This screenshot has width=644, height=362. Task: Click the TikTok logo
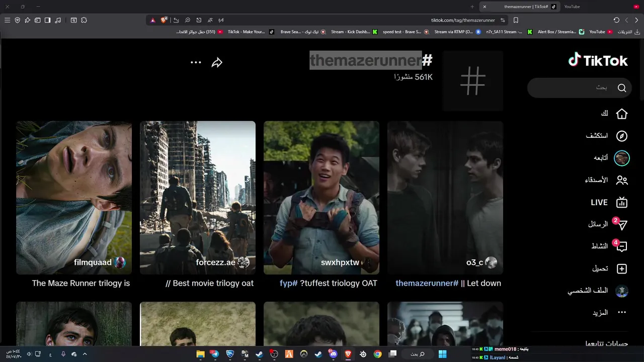(x=598, y=60)
